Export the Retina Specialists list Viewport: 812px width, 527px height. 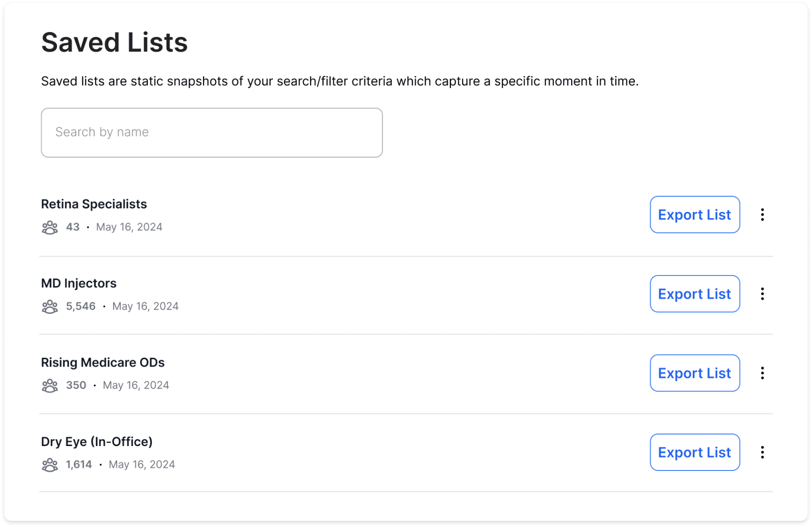pos(695,215)
